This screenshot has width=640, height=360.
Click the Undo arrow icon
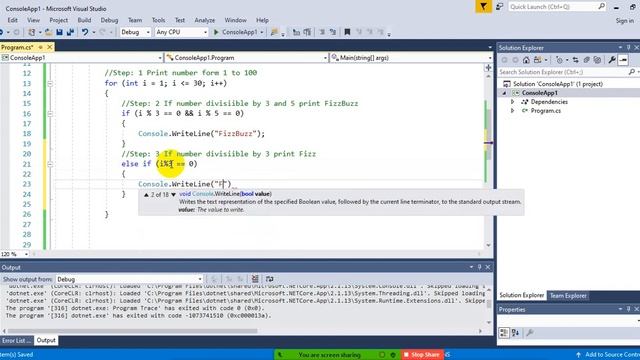84,32
